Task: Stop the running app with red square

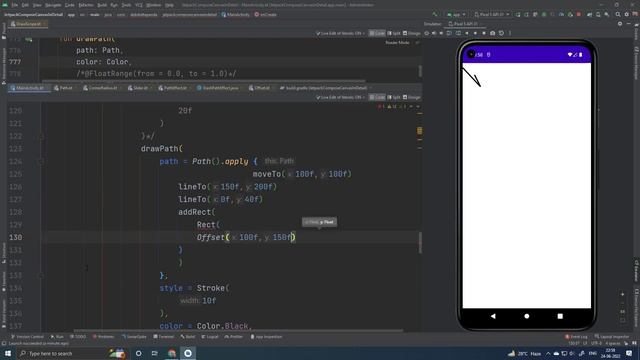Action: point(578,14)
